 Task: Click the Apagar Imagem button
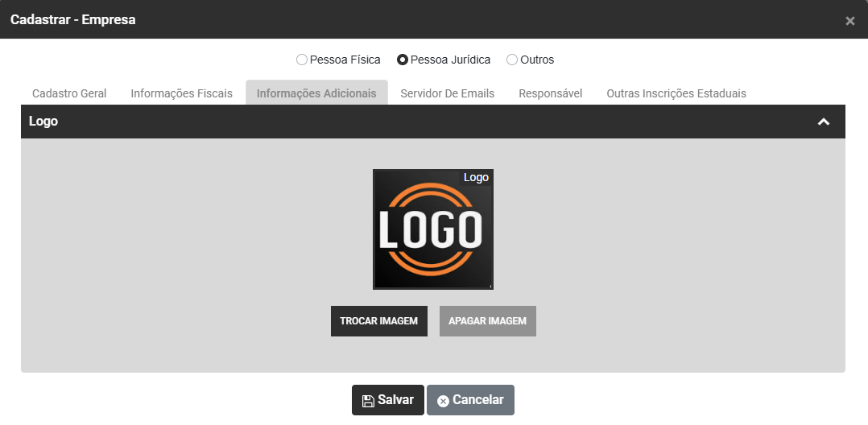[488, 321]
